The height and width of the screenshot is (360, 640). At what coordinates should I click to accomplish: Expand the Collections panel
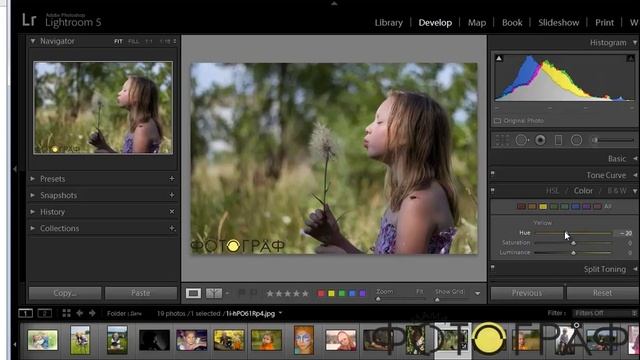pos(32,228)
